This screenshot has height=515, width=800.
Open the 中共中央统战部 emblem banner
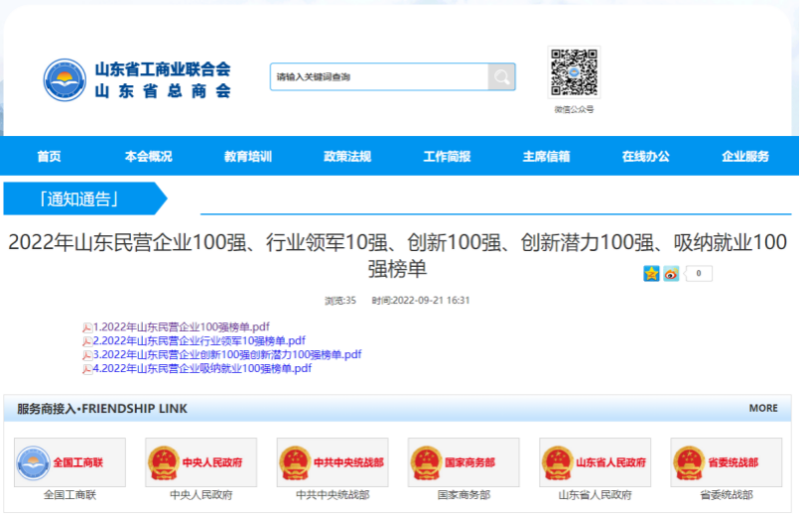tap(333, 462)
